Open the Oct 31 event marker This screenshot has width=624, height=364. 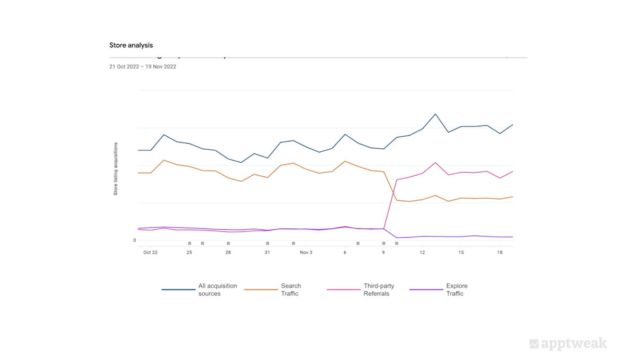coord(267,243)
